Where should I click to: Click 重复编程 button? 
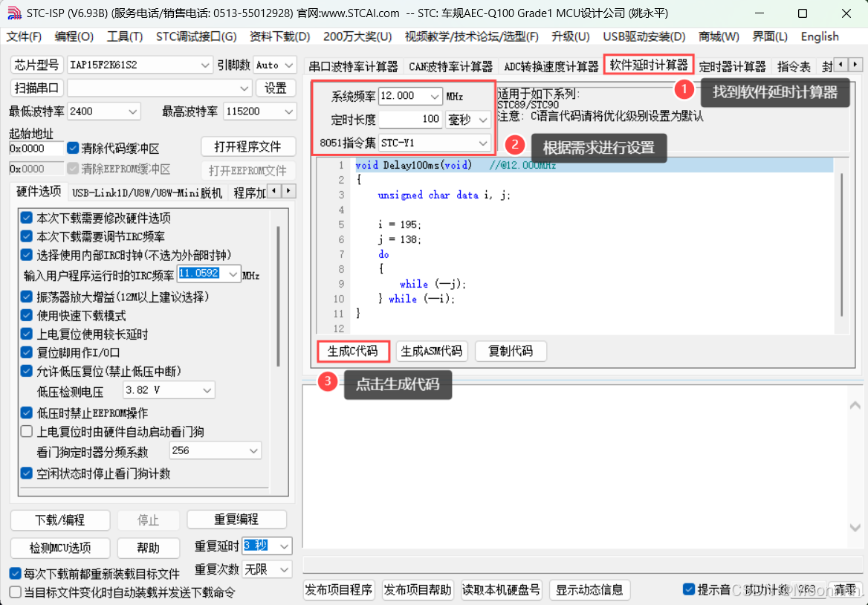click(236, 520)
